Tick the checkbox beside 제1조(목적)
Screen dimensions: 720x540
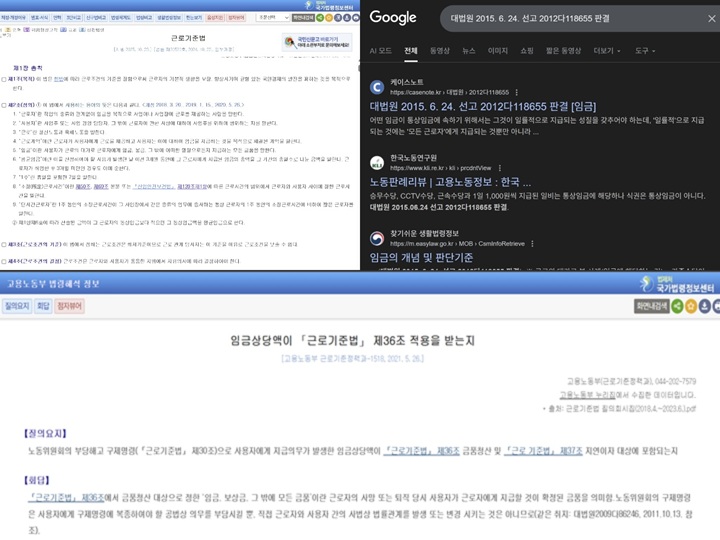pos(4,79)
